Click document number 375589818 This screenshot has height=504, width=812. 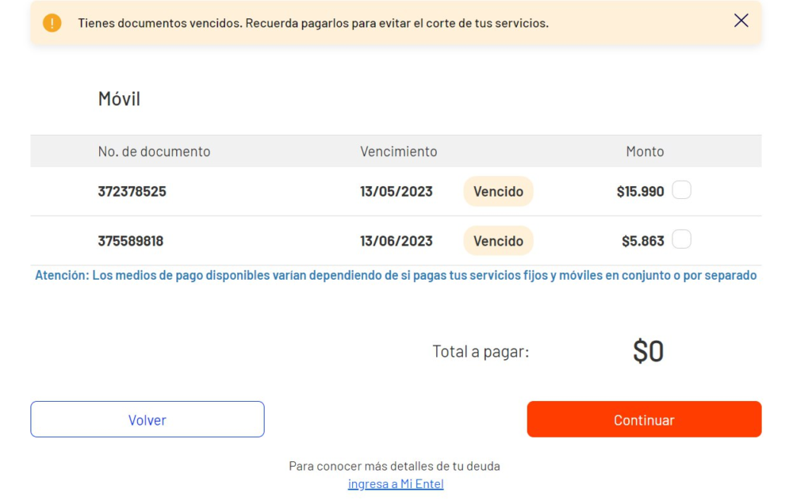point(131,241)
